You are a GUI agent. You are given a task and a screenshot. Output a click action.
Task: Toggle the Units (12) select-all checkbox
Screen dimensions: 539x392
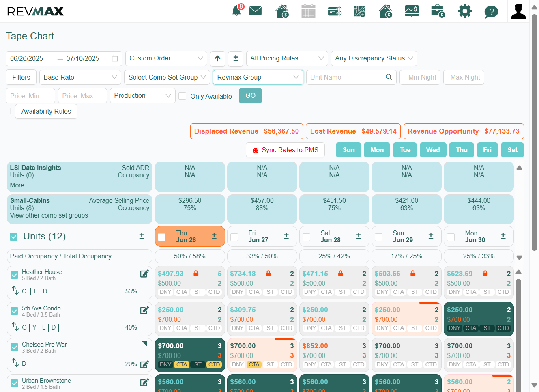14,237
